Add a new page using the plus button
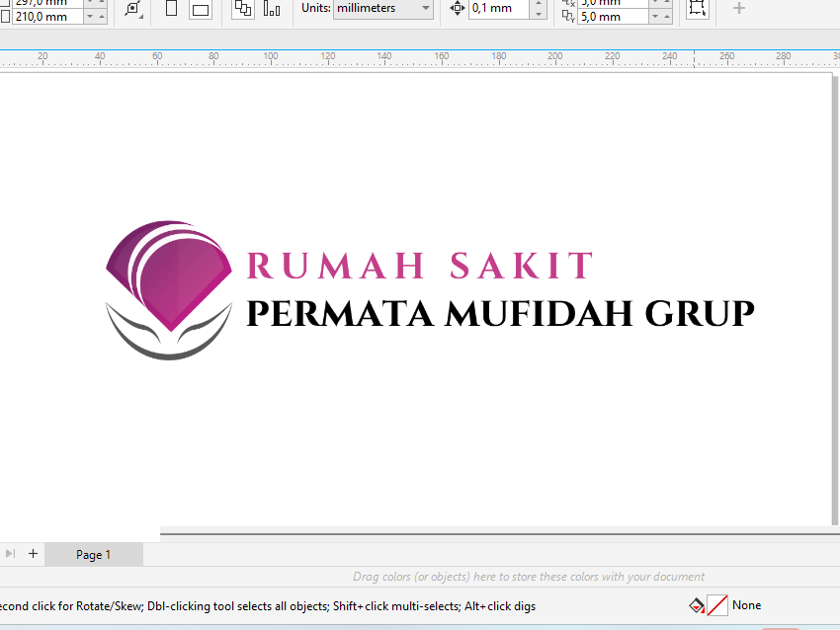840x630 pixels. pos(33,554)
